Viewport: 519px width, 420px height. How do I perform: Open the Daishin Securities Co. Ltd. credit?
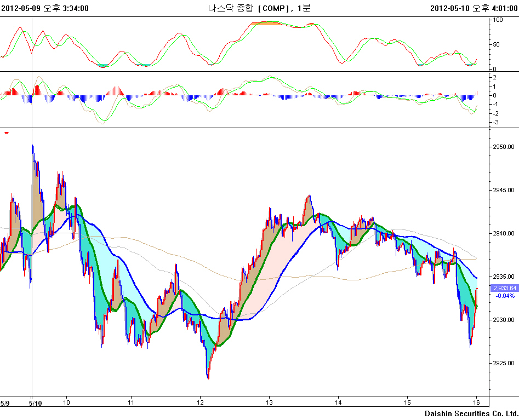[471, 413]
